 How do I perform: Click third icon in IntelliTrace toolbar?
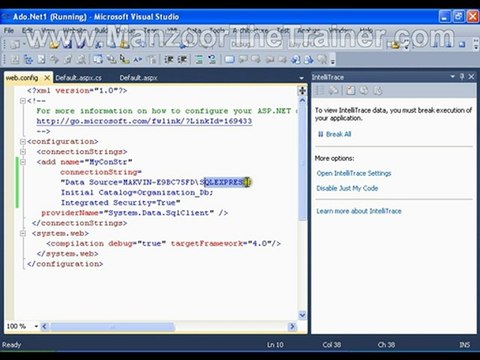coord(350,90)
